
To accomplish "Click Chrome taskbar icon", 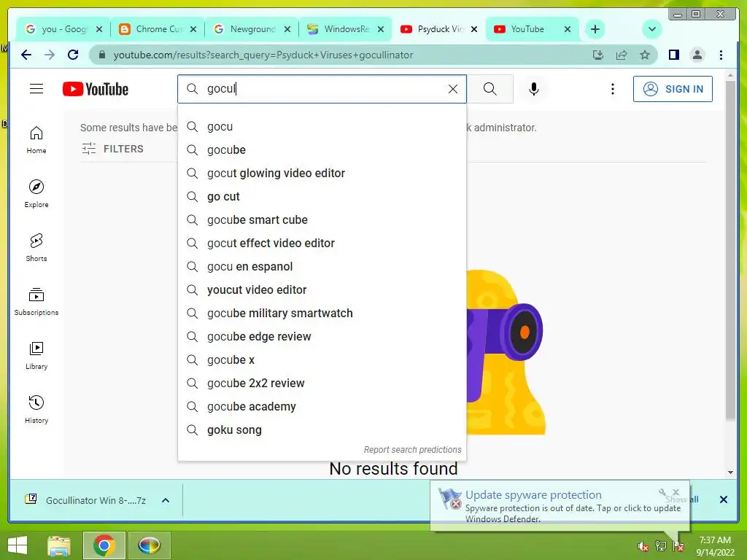I will click(x=104, y=545).
